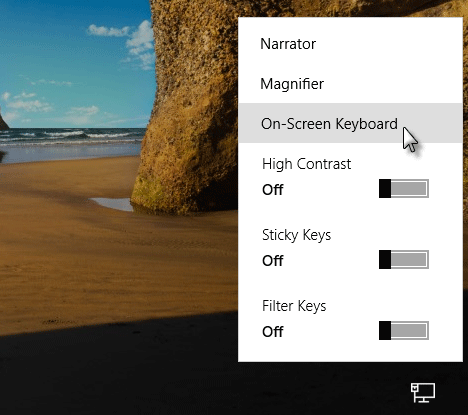Enable the Sticky Keys toggle switch

[x=404, y=259]
